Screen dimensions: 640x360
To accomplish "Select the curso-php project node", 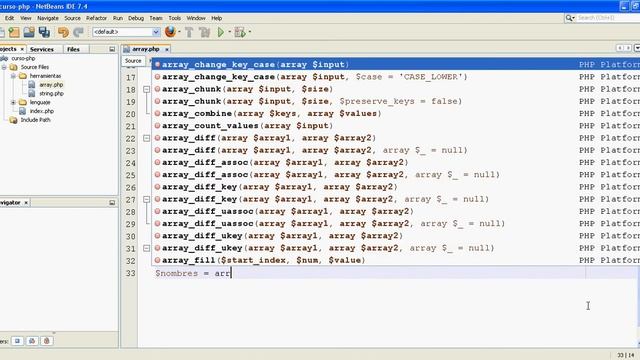I will coord(23,58).
